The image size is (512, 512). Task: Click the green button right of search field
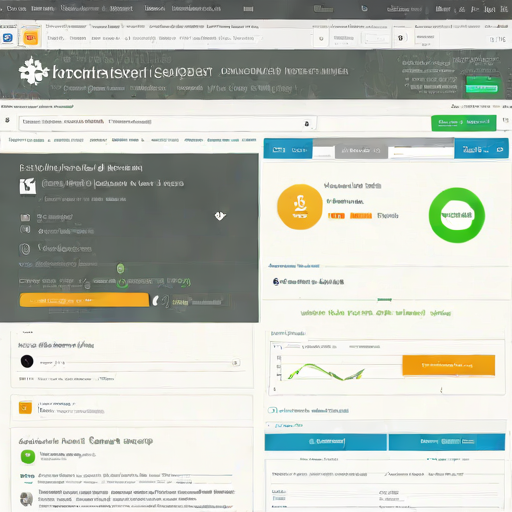click(463, 123)
